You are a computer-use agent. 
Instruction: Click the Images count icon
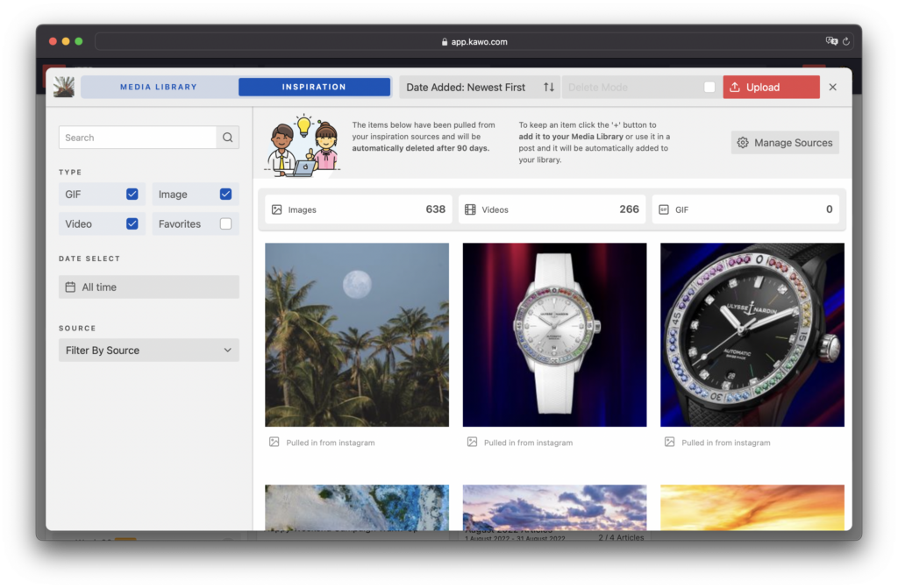[276, 209]
